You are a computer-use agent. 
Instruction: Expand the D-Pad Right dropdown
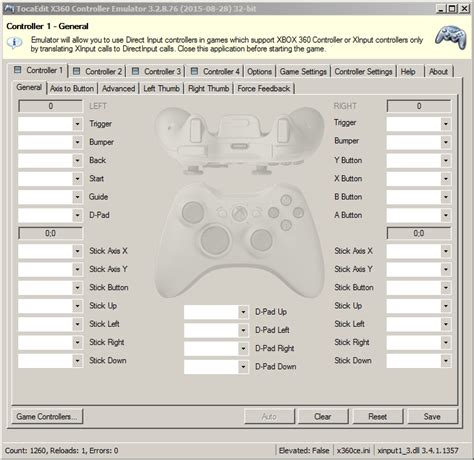pyautogui.click(x=243, y=349)
